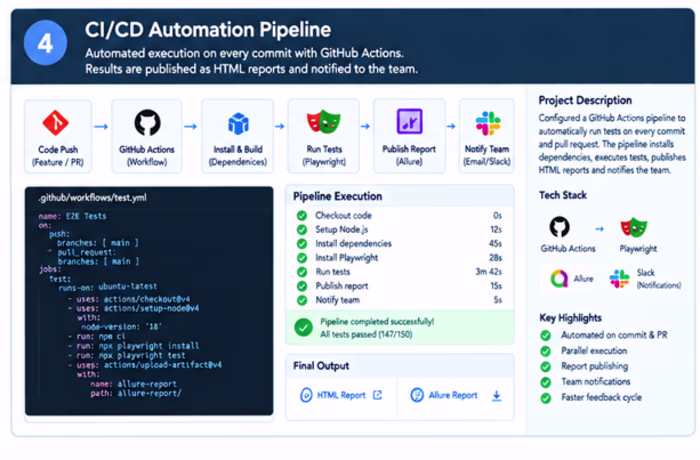
Task: Click the Allure Report round icon
Action: (417, 395)
